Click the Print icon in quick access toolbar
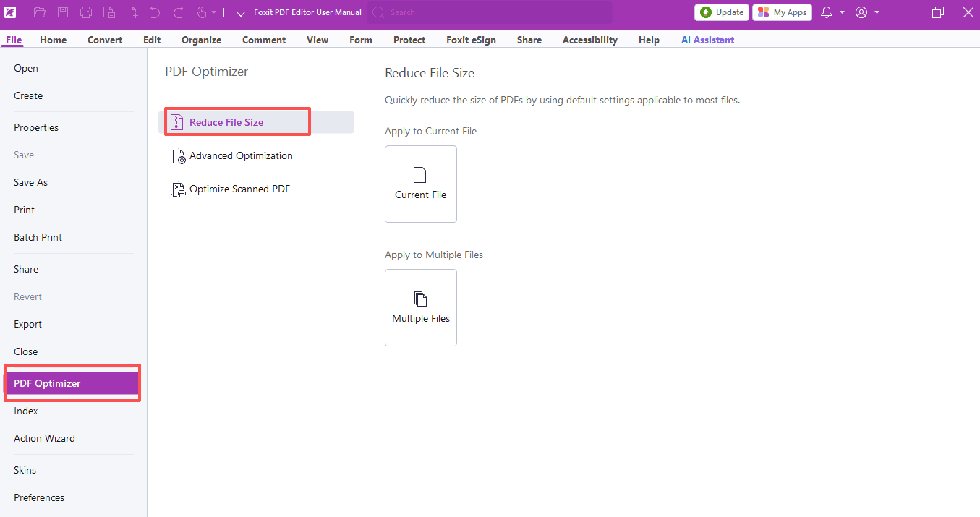The height and width of the screenshot is (517, 980). (x=86, y=12)
